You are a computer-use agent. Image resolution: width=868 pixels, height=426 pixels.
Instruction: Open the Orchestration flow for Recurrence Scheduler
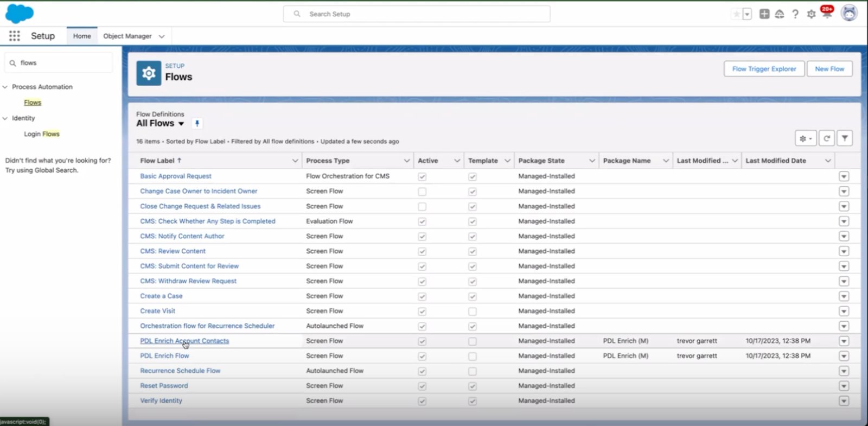pos(207,326)
